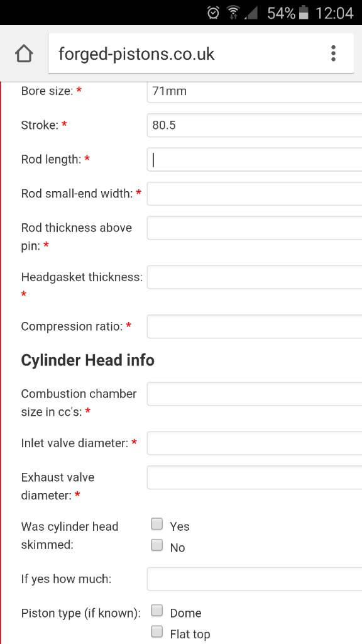362x644 pixels.
Task: Click the Headgasket thickness field
Action: (x=255, y=277)
